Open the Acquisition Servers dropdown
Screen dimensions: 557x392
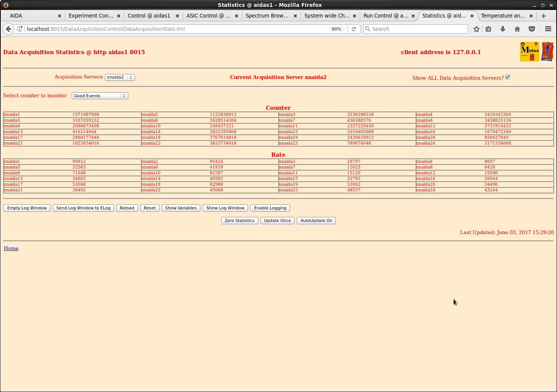tap(120, 77)
